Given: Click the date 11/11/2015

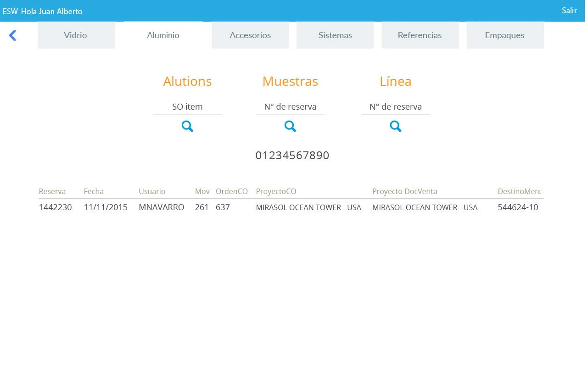Looking at the screenshot, I should tap(106, 207).
